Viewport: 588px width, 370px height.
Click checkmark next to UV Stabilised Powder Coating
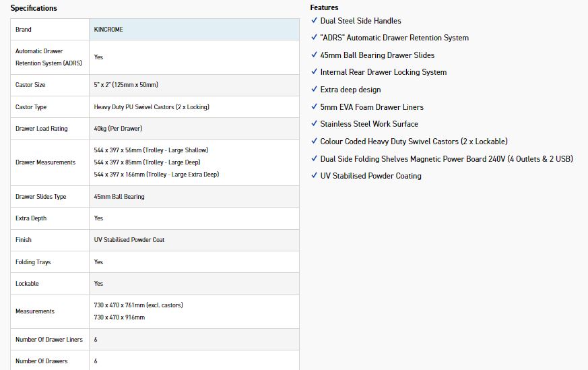click(314, 175)
